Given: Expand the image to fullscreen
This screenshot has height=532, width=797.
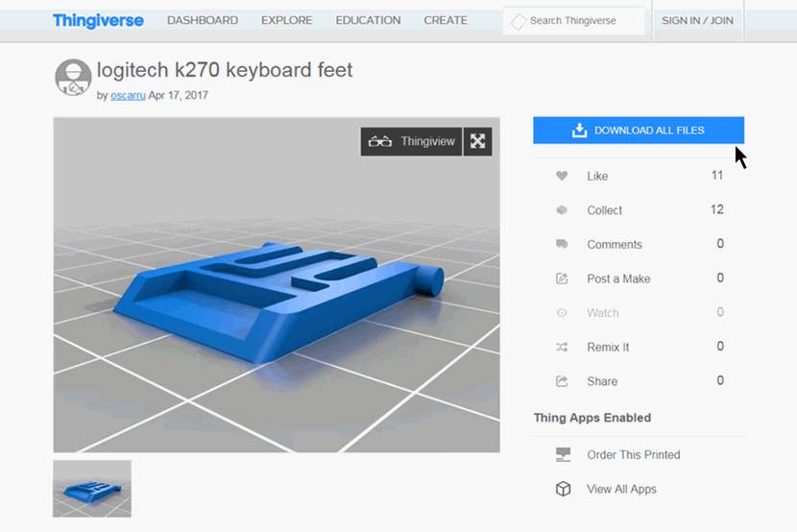Looking at the screenshot, I should click(478, 141).
